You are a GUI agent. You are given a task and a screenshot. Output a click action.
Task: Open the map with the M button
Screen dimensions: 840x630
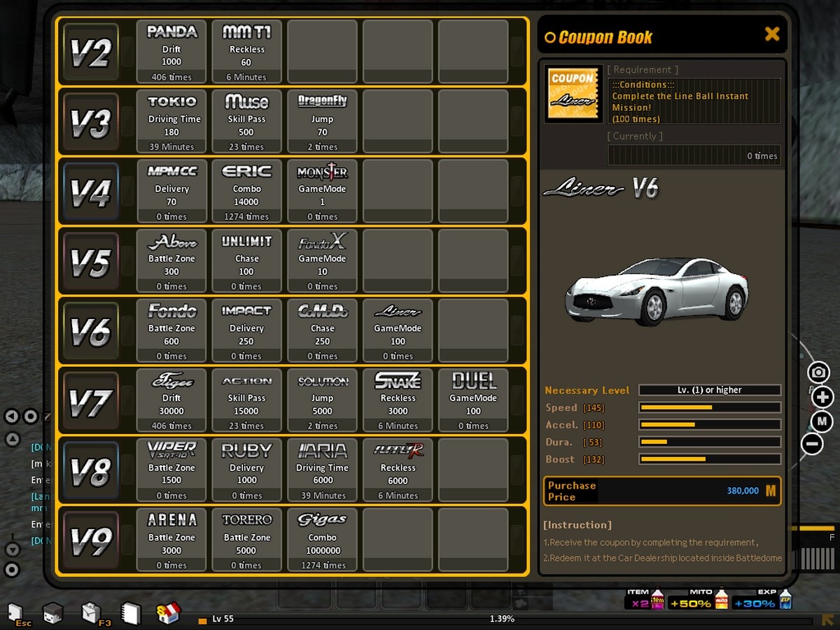822,421
